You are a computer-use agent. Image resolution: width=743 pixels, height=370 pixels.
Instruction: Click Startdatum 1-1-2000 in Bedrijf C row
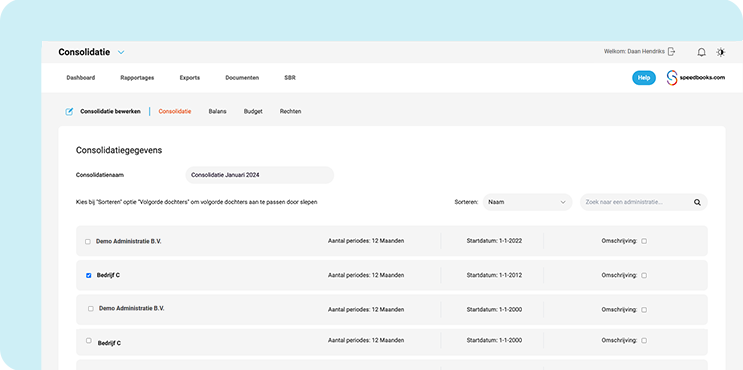494,340
